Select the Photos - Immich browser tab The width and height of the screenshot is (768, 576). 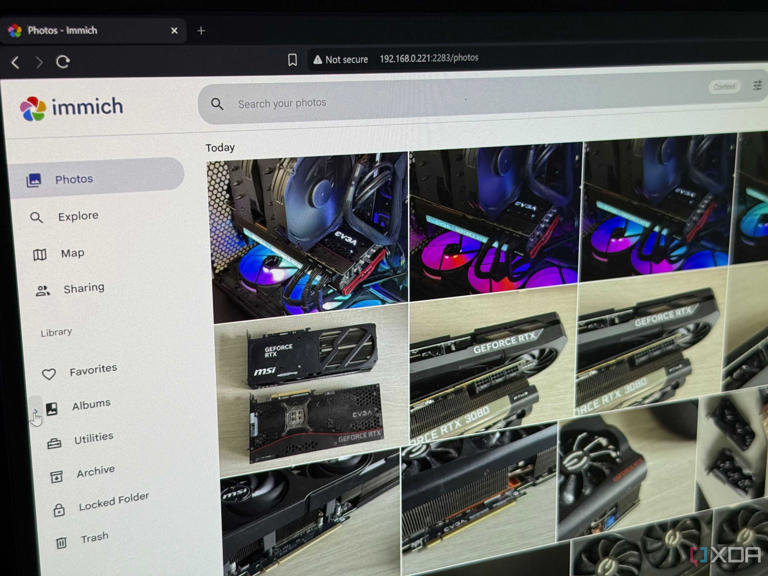click(x=93, y=30)
